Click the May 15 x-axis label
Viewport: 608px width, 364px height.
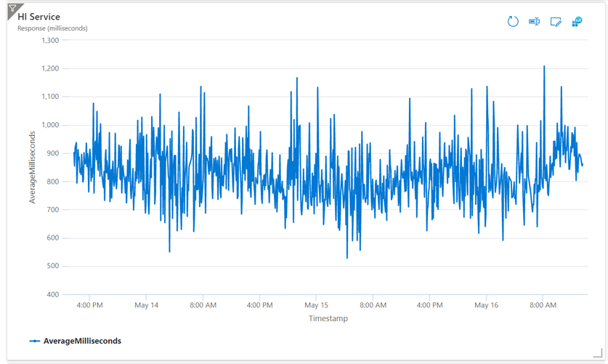pyautogui.click(x=316, y=306)
